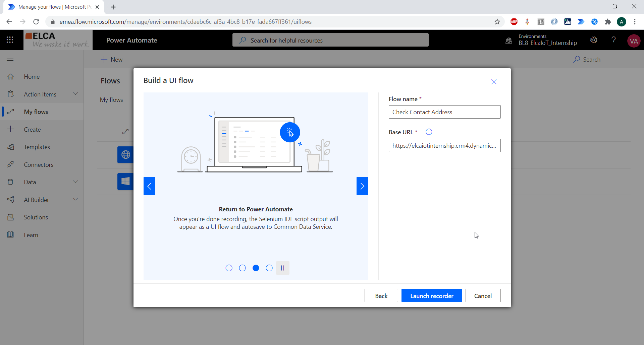Expand the Action items chevron
This screenshot has width=644, height=345.
tap(75, 94)
